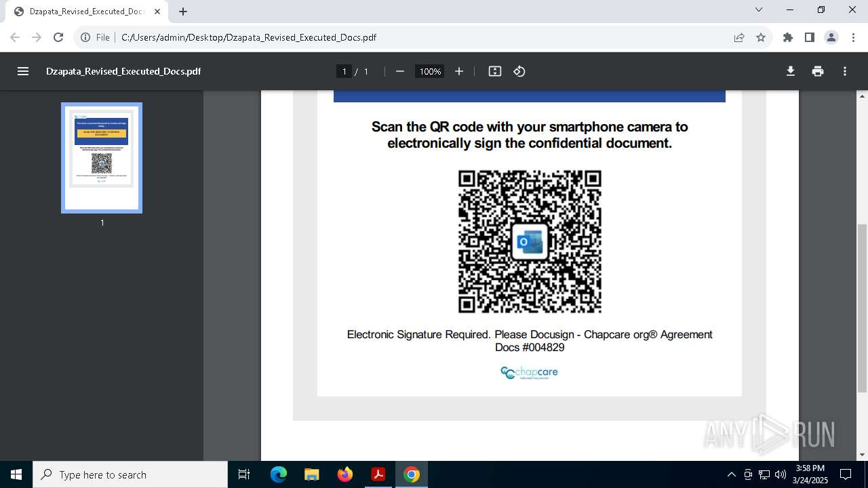Reload the current page
868x488 pixels.
58,37
